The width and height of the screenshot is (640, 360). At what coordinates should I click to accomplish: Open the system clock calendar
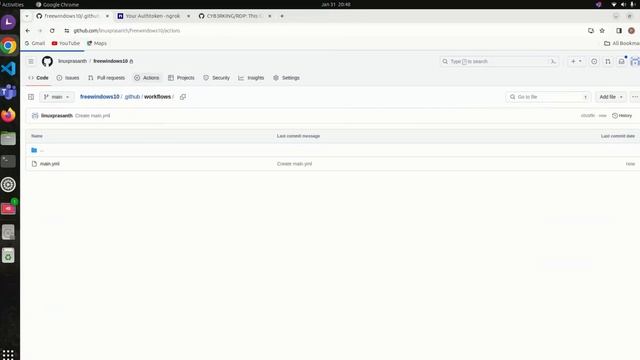(336, 4)
